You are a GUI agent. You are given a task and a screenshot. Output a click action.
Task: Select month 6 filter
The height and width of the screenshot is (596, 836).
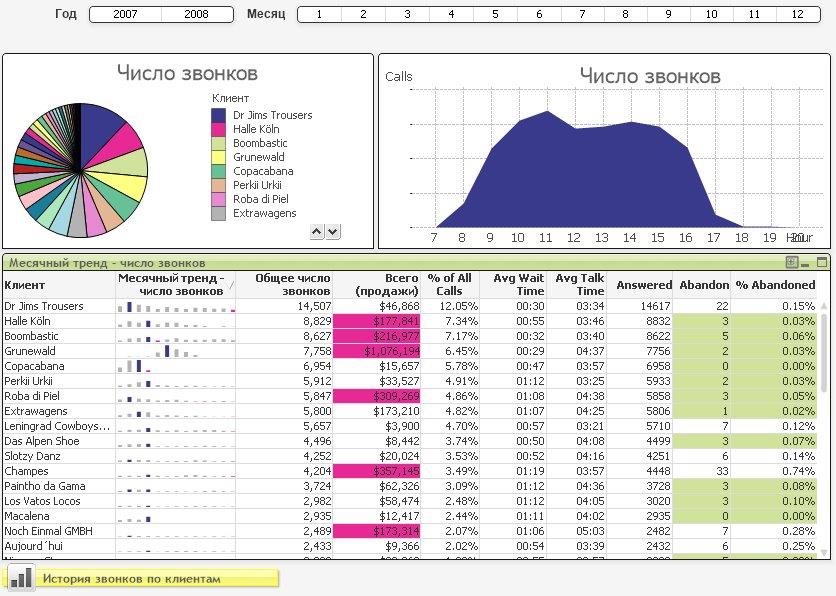539,14
